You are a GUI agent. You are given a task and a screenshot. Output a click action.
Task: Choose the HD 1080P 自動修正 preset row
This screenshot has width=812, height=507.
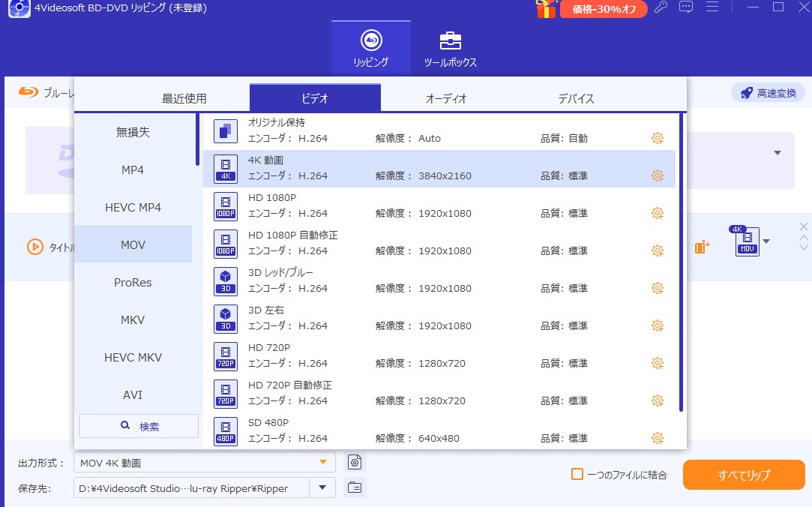coord(439,244)
